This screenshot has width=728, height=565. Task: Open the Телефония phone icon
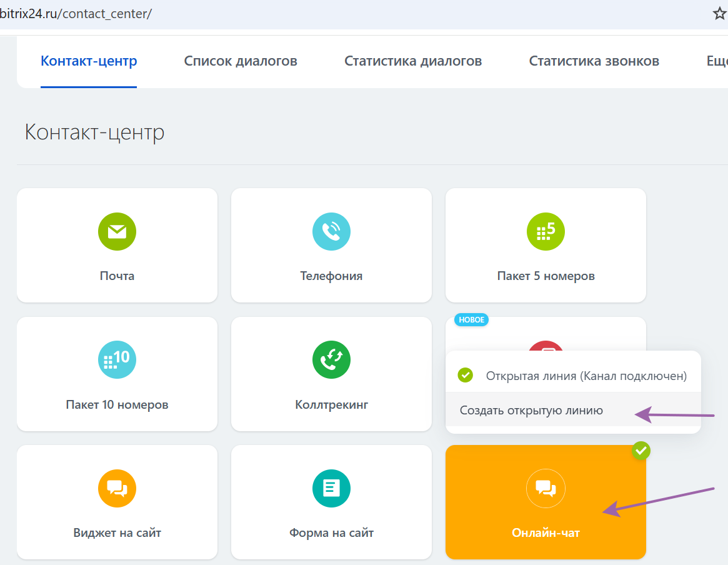click(x=331, y=231)
